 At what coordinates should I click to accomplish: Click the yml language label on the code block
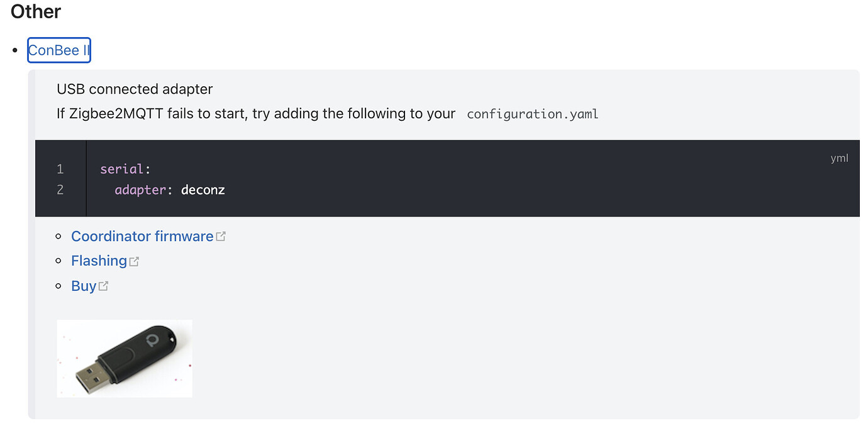pyautogui.click(x=840, y=158)
